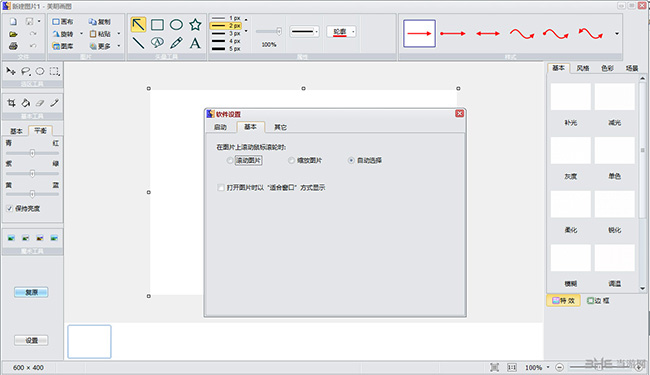
Task: Select the speech bubble tool
Action: 157,42
